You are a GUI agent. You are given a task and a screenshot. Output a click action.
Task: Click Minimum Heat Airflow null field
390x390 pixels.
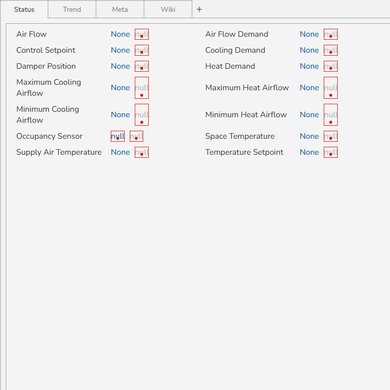point(331,115)
